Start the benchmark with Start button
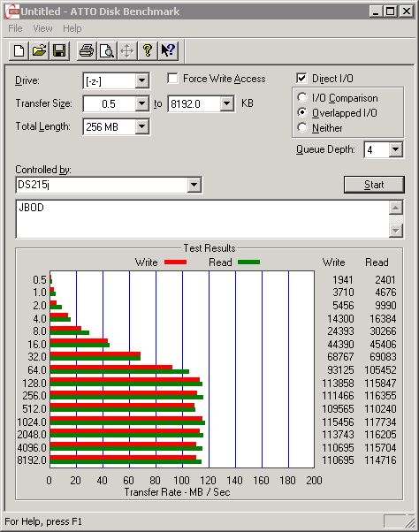 [x=374, y=185]
